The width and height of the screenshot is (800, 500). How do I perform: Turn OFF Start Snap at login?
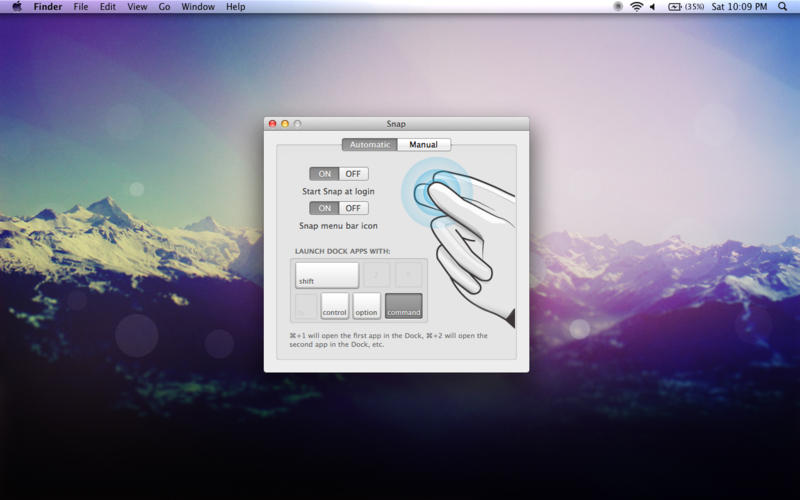tap(353, 174)
